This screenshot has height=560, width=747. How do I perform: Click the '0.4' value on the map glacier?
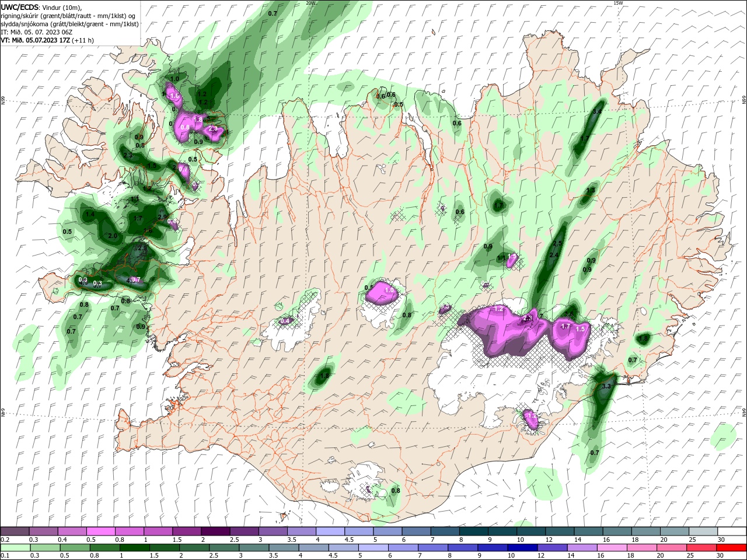pyautogui.click(x=285, y=321)
